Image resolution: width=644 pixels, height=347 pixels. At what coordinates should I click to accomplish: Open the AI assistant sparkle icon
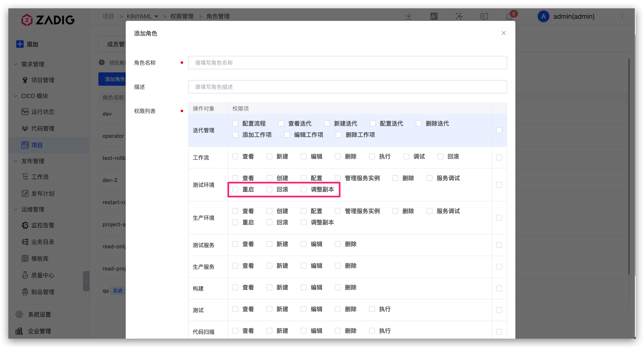459,16
